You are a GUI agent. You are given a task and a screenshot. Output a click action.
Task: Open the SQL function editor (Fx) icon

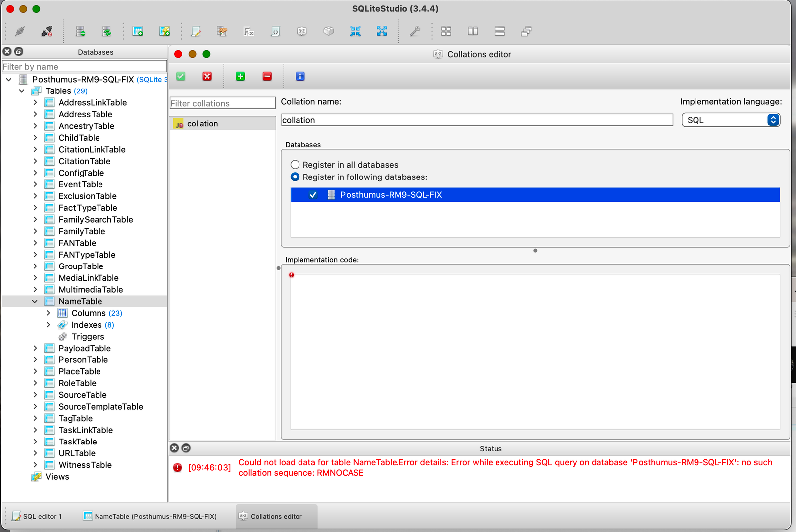coord(249,31)
